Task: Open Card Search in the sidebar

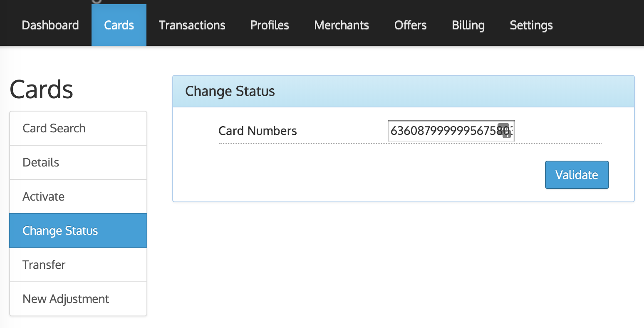Action: point(54,128)
